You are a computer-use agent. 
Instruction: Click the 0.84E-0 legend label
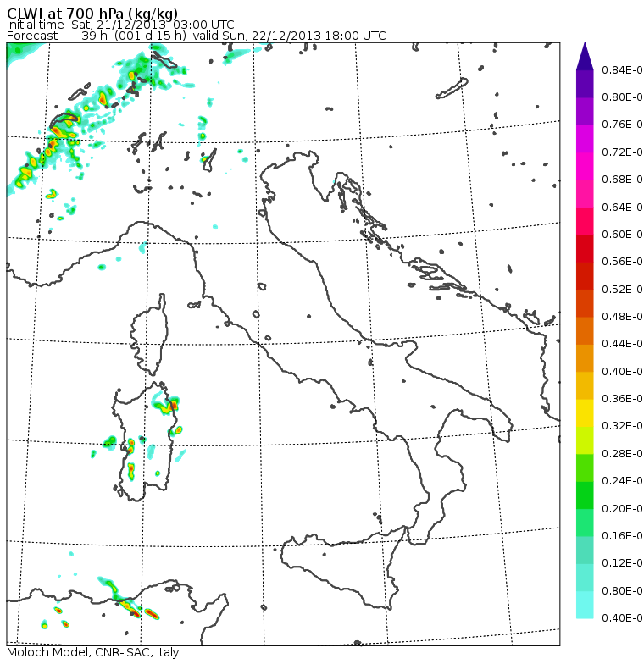coord(622,69)
